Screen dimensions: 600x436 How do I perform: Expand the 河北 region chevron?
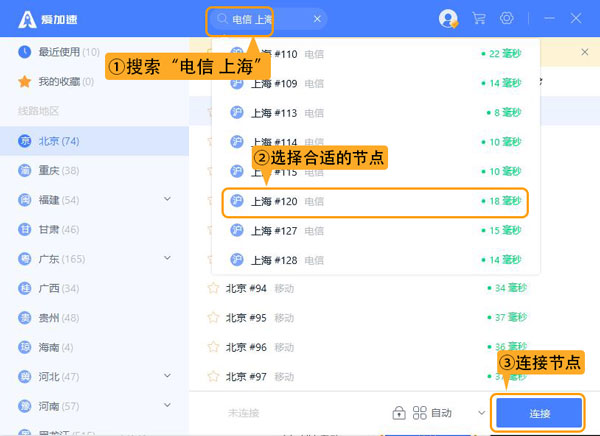click(167, 376)
